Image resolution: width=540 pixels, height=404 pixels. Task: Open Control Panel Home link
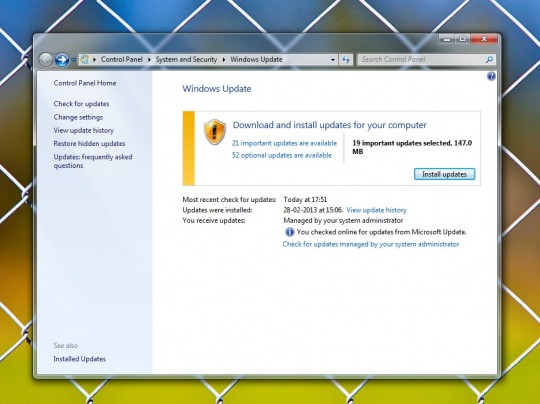click(85, 83)
